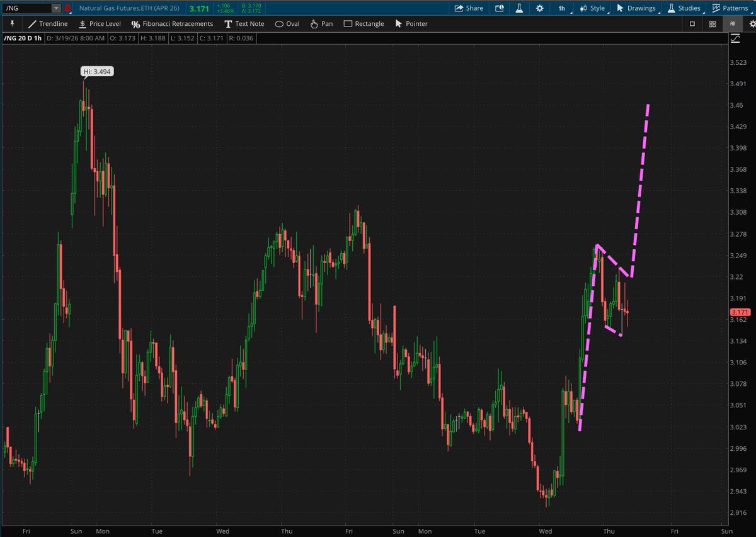Select the Oval drawing tool
The width and height of the screenshot is (756, 537).
[x=287, y=23]
